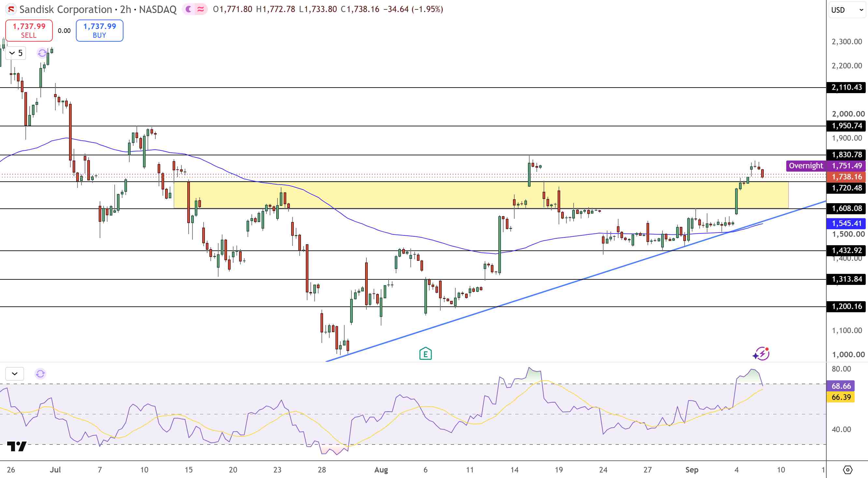Select the 1,608.08 horizontal line label
This screenshot has width=868, height=478.
pos(847,208)
